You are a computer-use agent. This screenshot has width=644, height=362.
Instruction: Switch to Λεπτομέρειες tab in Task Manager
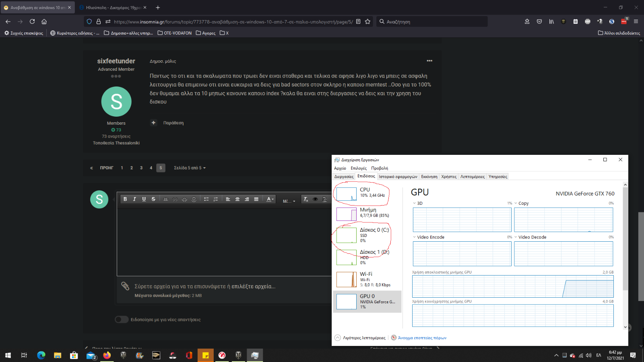[x=473, y=177]
